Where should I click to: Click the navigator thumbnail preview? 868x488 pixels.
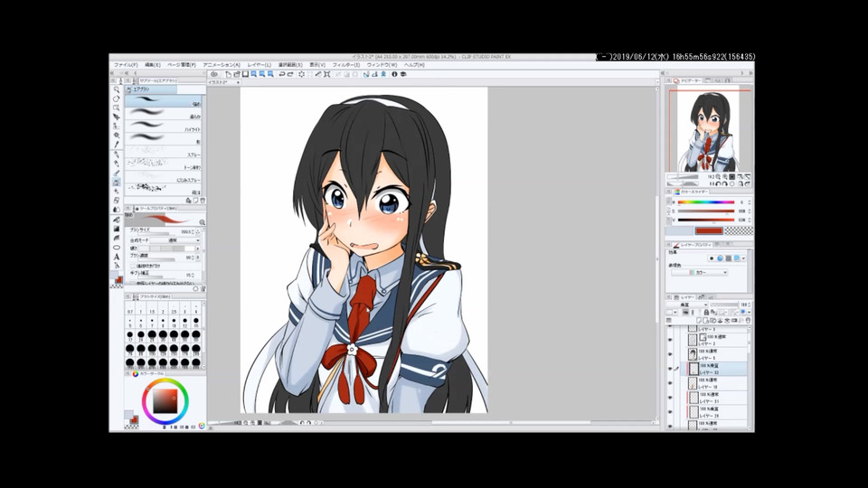[710, 130]
